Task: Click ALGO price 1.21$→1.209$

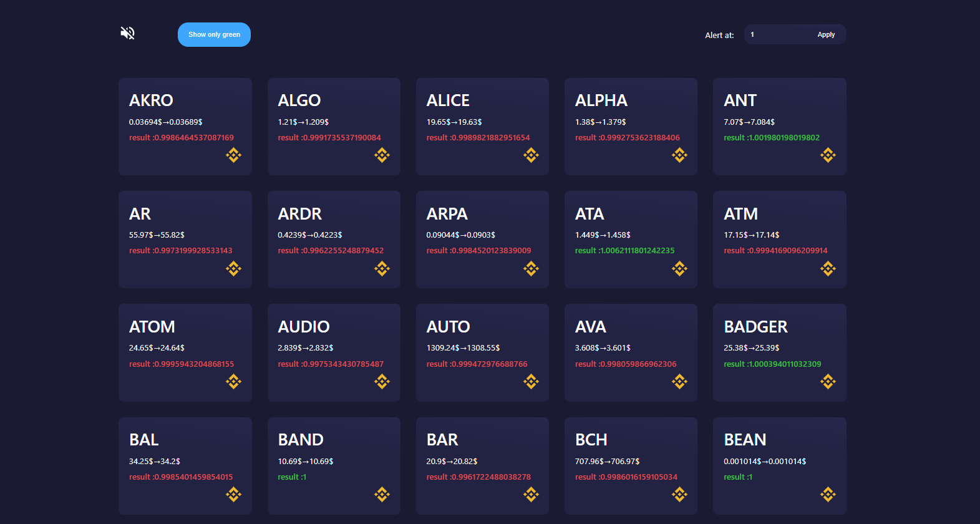Action: tap(303, 122)
